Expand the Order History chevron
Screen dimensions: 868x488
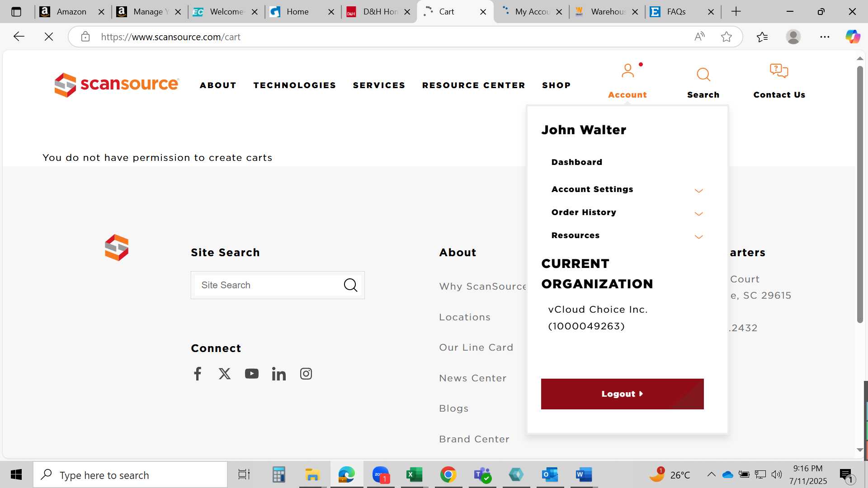point(699,214)
